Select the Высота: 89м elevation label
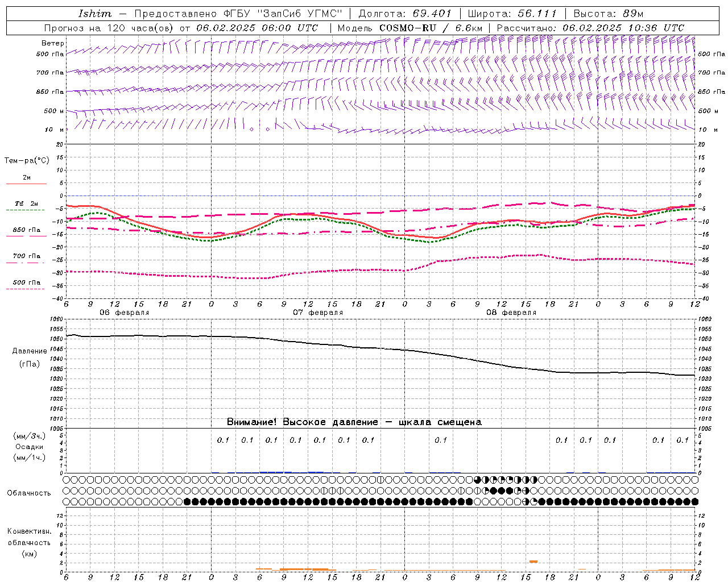 coord(608,14)
